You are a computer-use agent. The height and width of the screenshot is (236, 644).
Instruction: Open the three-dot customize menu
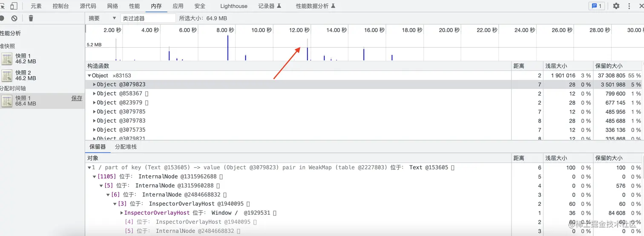pos(629,6)
